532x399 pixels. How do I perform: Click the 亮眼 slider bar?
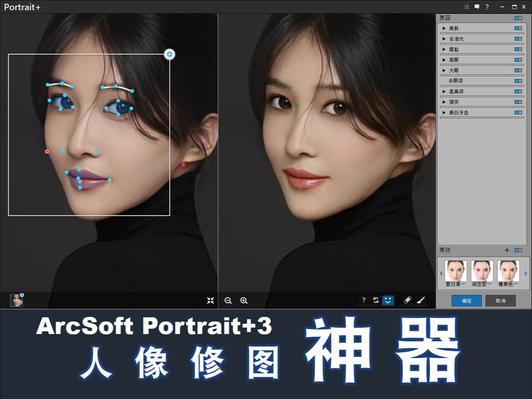pyautogui.click(x=482, y=65)
